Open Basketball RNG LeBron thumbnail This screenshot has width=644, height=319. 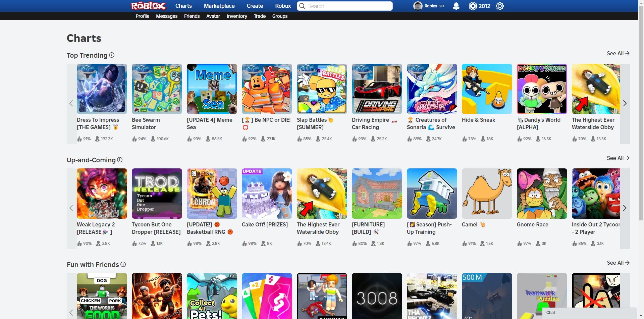click(x=212, y=194)
